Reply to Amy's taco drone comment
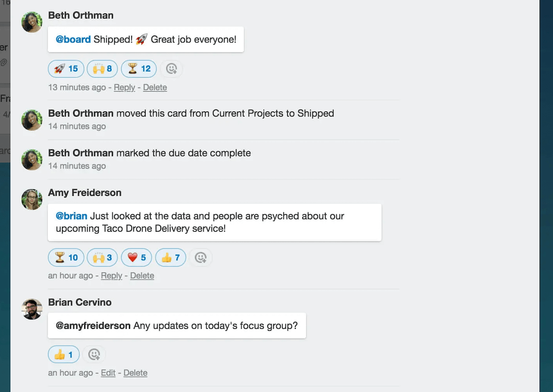The image size is (553, 392). coord(111,275)
